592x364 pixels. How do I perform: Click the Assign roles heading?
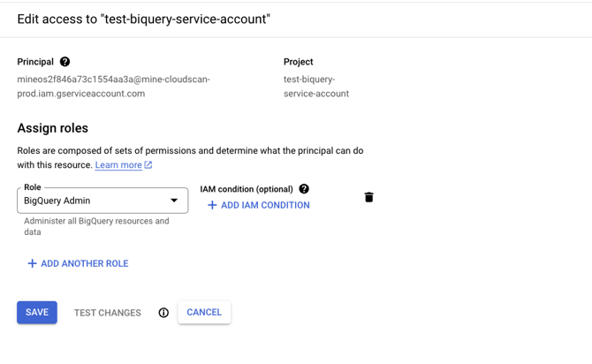pyautogui.click(x=53, y=128)
